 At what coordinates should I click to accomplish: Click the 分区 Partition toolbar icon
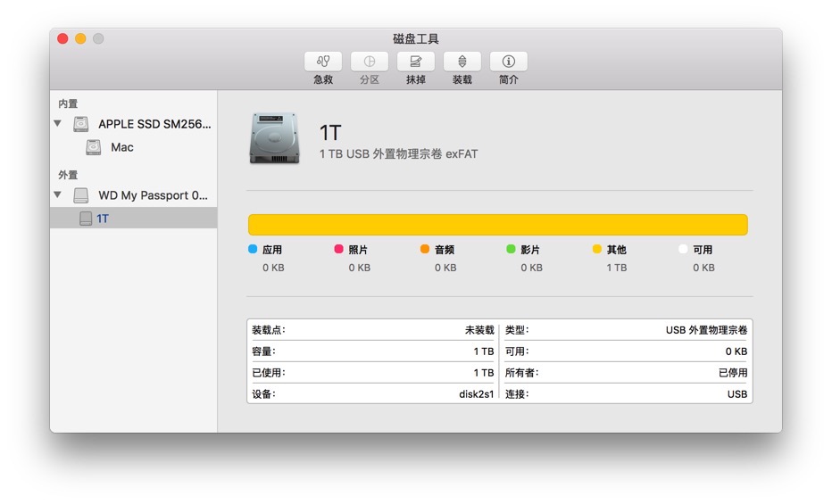click(370, 62)
